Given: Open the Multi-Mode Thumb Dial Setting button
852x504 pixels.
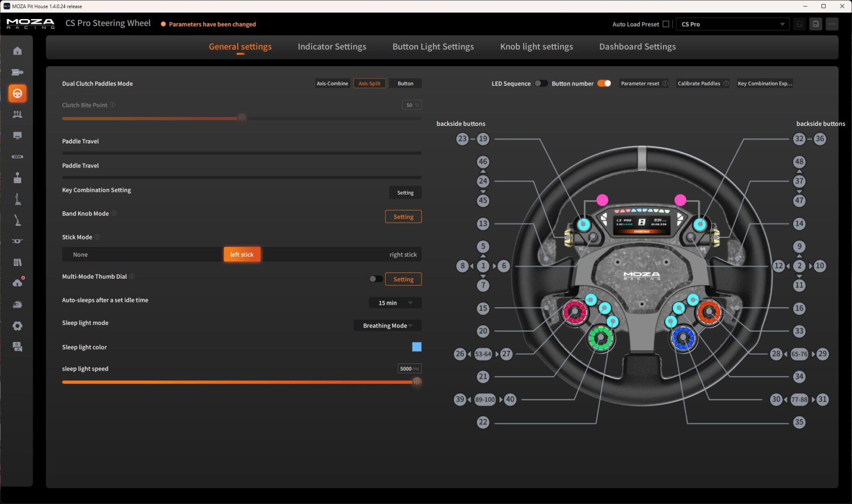Looking at the screenshot, I should [x=403, y=279].
